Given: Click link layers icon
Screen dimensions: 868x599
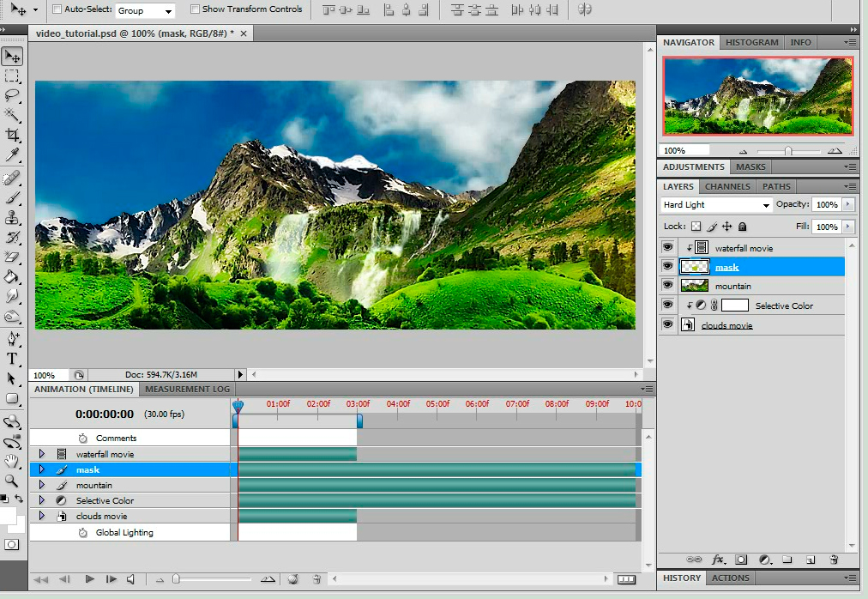Looking at the screenshot, I should pyautogui.click(x=694, y=560).
